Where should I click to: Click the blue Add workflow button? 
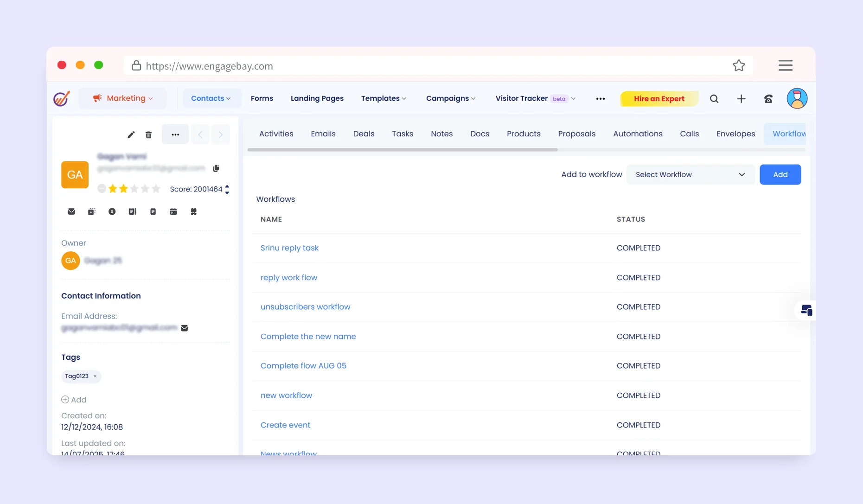[x=780, y=174]
